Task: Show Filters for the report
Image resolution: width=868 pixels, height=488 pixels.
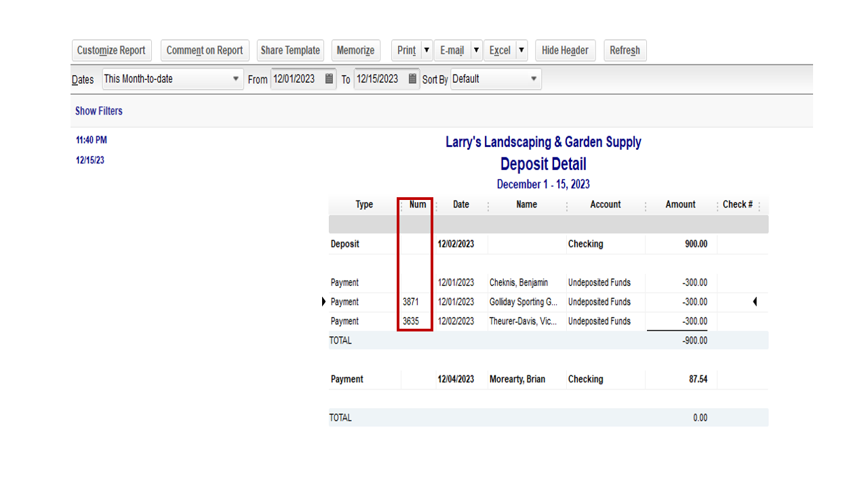Action: [x=98, y=110]
